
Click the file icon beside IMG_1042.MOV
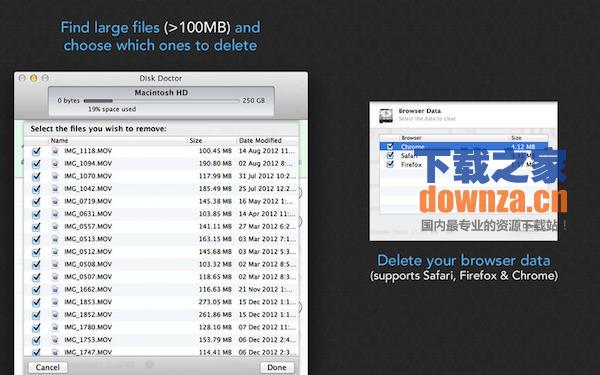tap(55, 189)
